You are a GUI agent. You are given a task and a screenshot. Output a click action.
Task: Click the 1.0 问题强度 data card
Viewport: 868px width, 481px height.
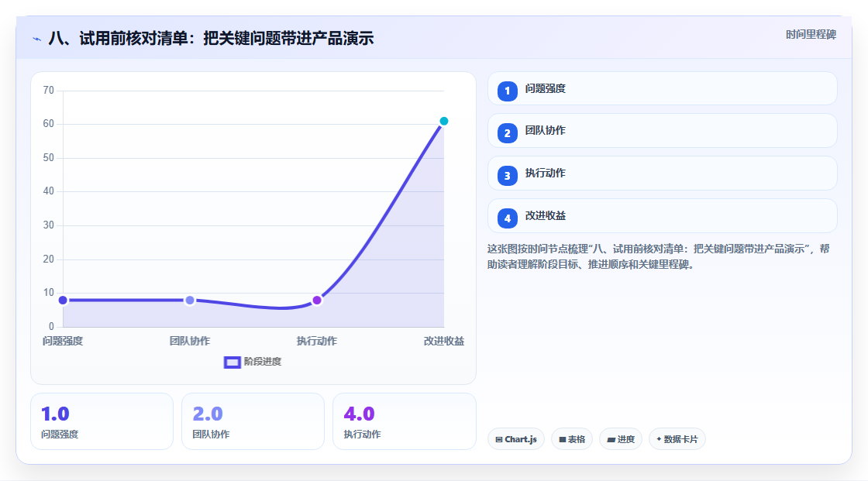tap(102, 421)
